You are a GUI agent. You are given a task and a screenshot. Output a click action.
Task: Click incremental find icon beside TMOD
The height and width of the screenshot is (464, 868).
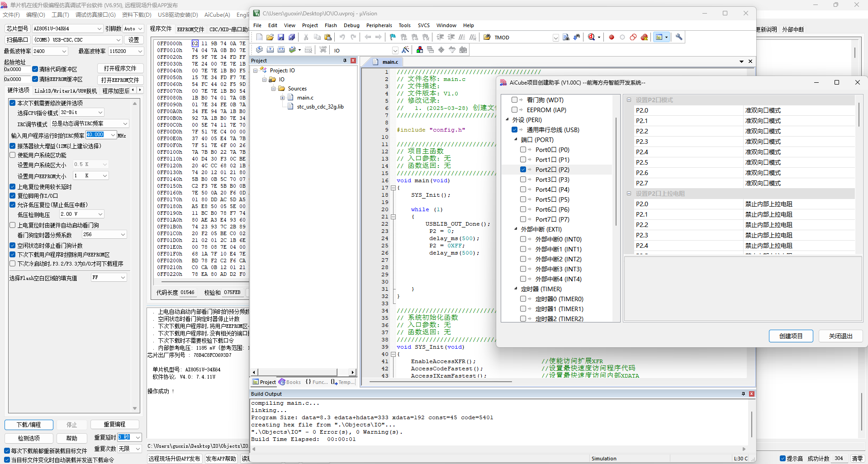[577, 37]
